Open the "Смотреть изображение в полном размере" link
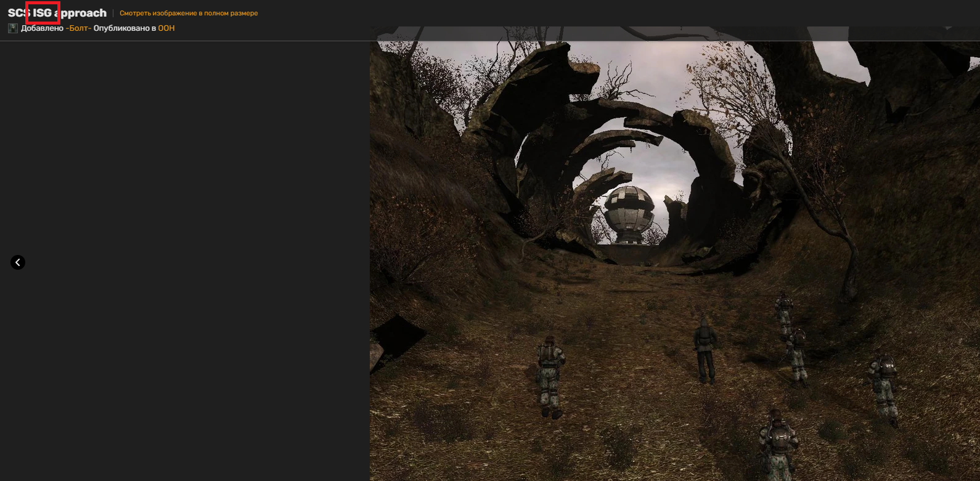This screenshot has height=481, width=980. 189,13
